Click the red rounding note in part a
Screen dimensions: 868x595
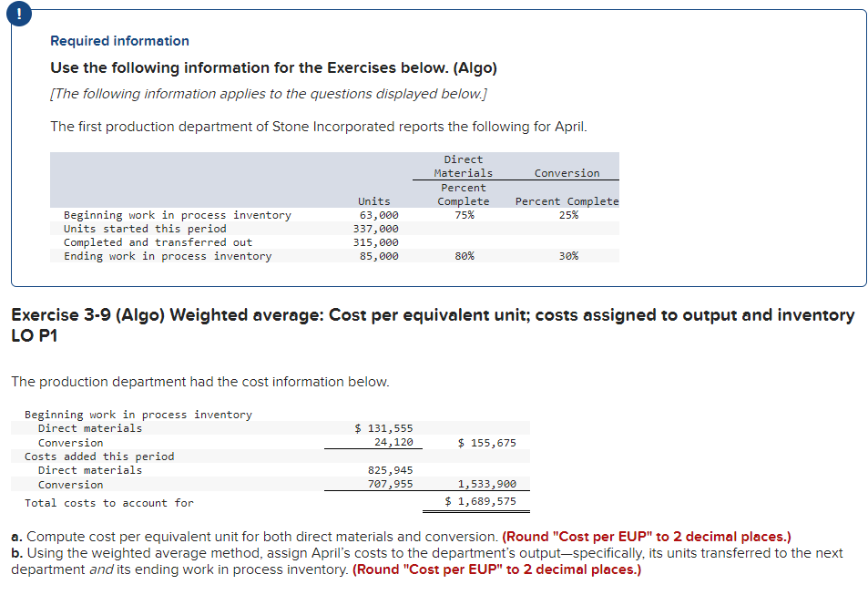click(x=647, y=537)
